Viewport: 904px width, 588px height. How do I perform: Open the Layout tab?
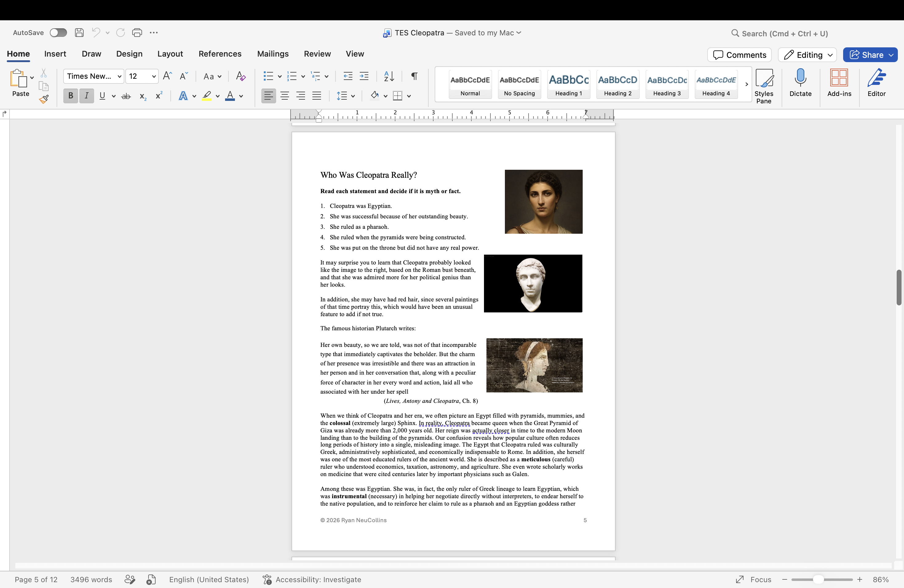pyautogui.click(x=170, y=54)
